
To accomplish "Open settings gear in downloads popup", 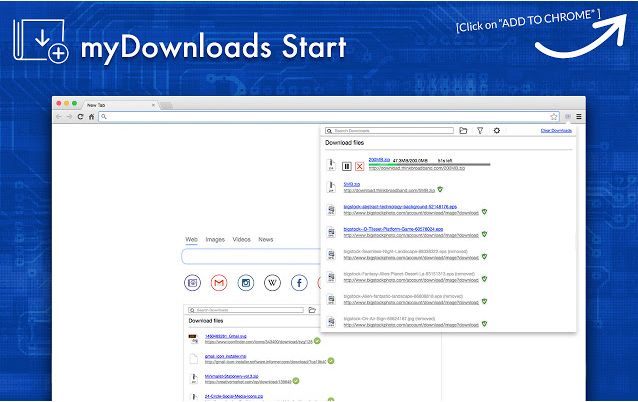I will (497, 131).
